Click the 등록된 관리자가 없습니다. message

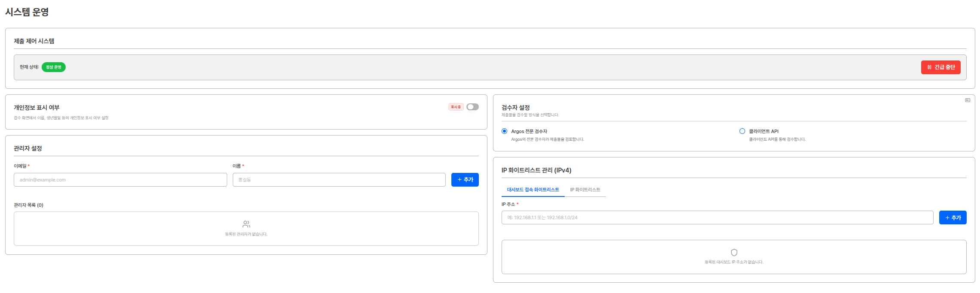[246, 234]
